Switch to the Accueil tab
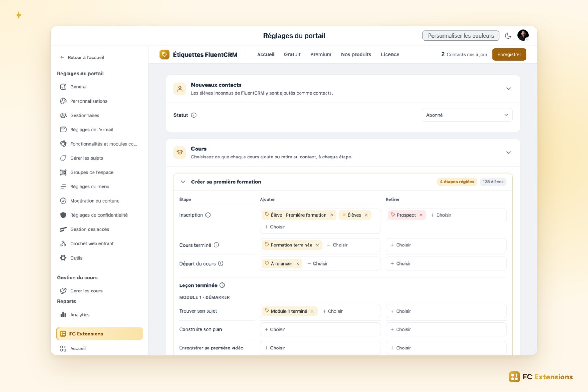The width and height of the screenshot is (588, 392). click(266, 54)
